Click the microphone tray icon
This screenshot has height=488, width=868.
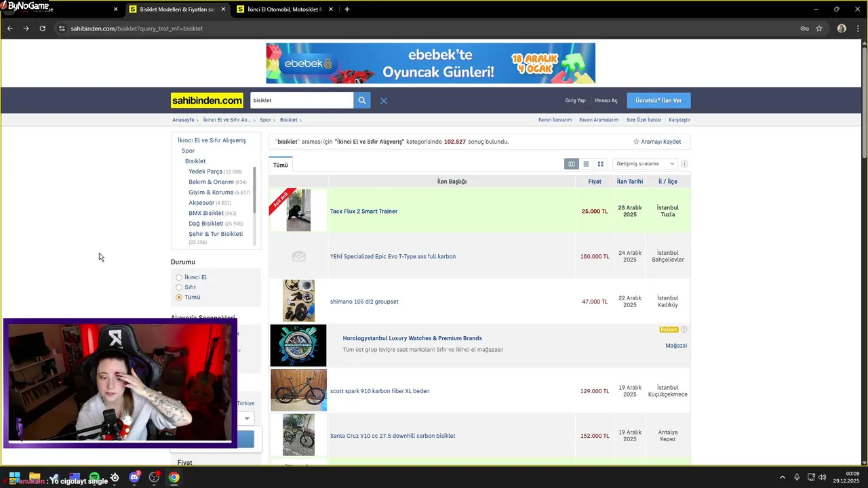point(797,477)
